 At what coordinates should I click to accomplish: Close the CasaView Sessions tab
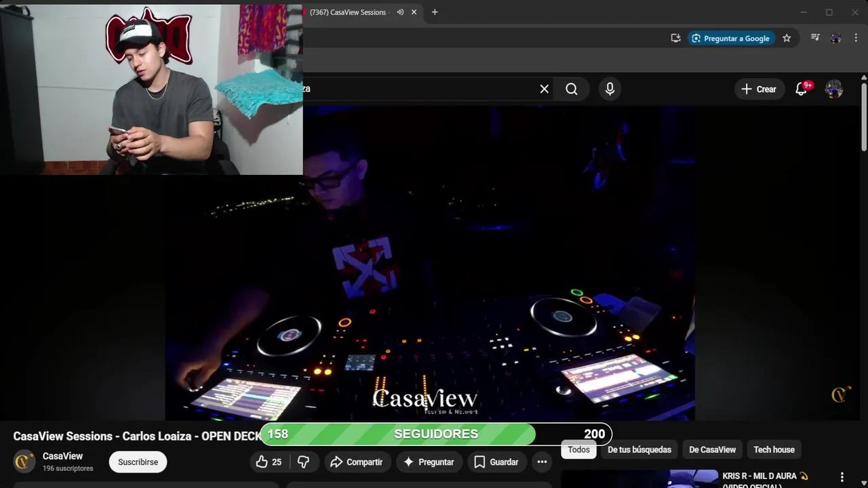(x=414, y=12)
